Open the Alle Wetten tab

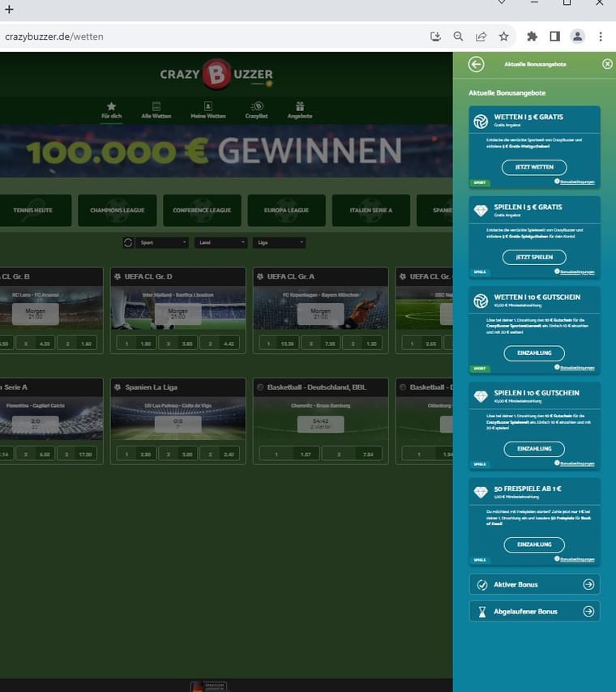pos(156,110)
